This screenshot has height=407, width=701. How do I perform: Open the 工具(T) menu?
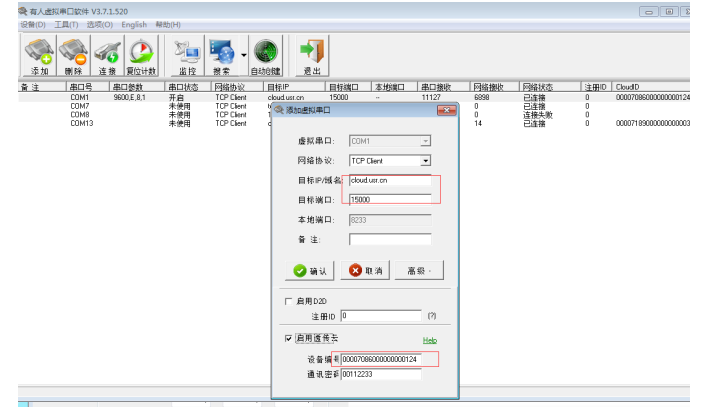[x=66, y=25]
